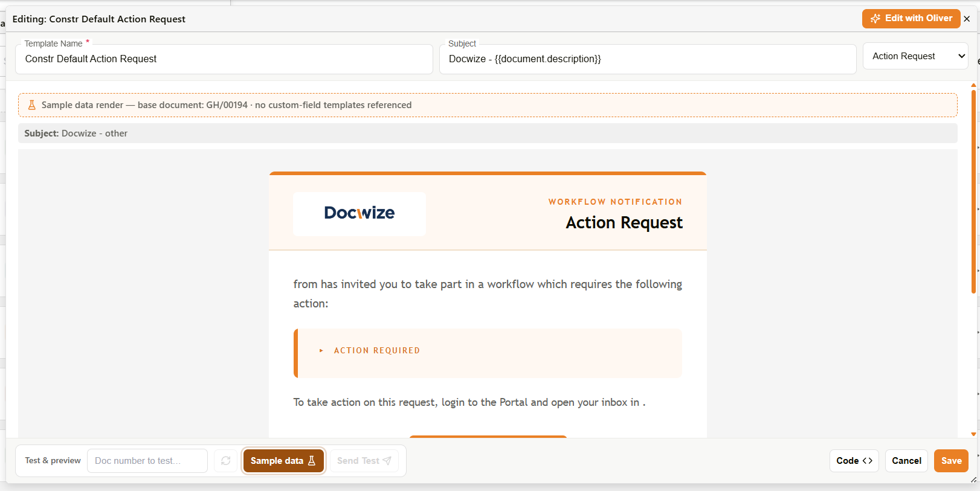Click the flask icon in sample data banner

pos(32,105)
